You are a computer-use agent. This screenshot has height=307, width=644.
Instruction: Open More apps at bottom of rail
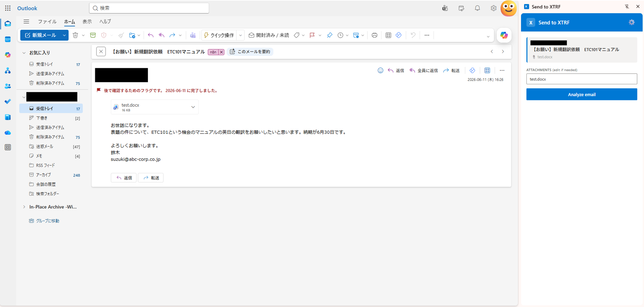8,147
